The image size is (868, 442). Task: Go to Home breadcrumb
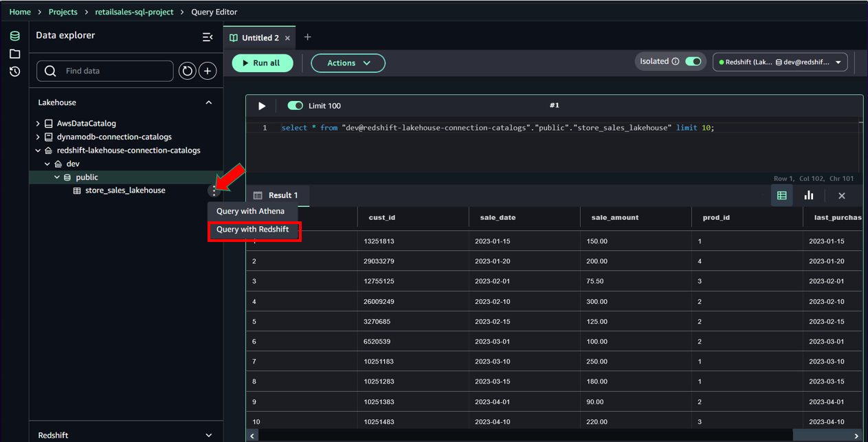coord(20,12)
